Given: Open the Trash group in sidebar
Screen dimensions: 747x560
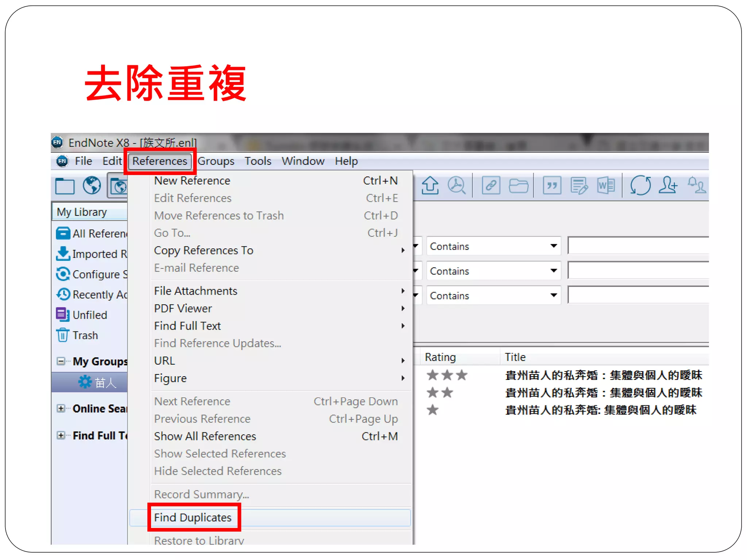Looking at the screenshot, I should [85, 335].
